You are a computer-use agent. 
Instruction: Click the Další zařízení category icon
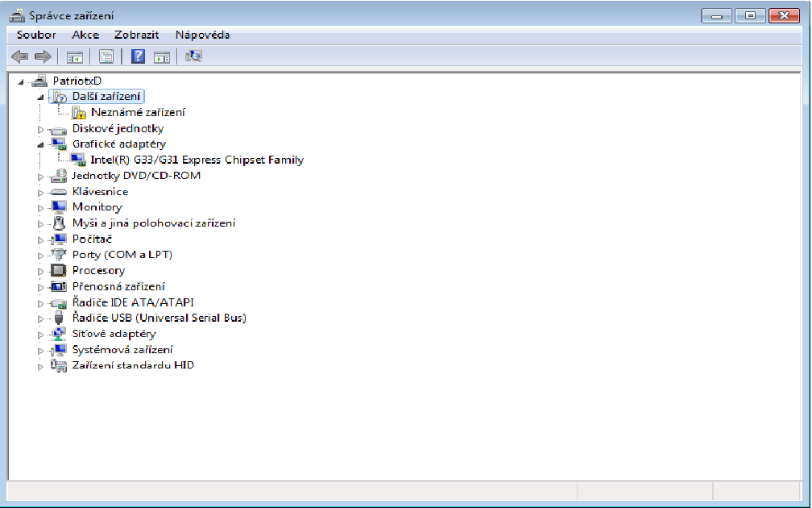coord(60,97)
